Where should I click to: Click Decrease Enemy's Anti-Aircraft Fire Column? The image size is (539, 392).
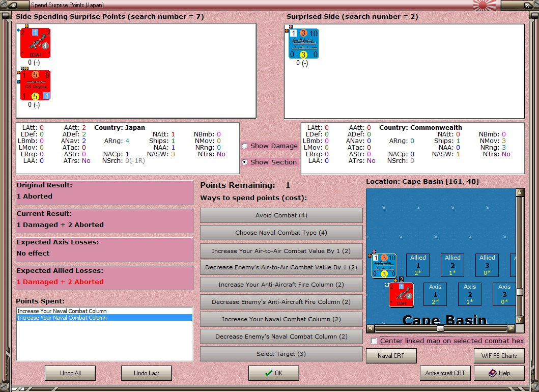tap(281, 302)
